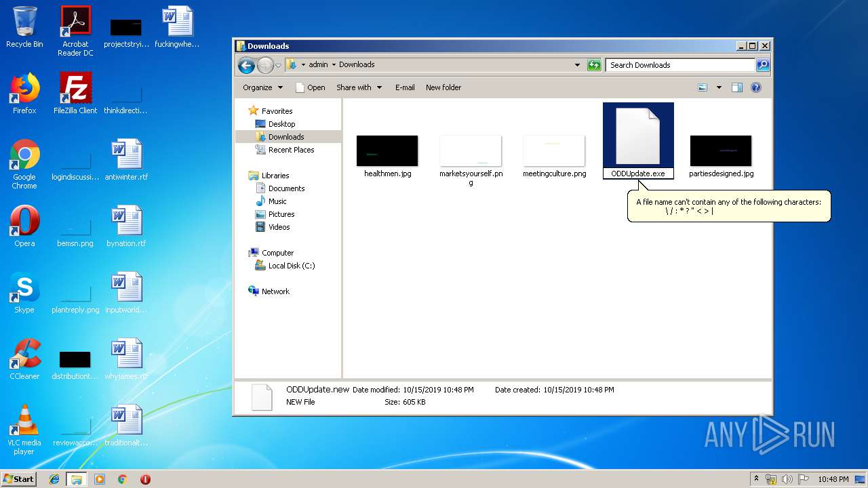Click the volume icon in system tray
868x488 pixels.
point(787,479)
